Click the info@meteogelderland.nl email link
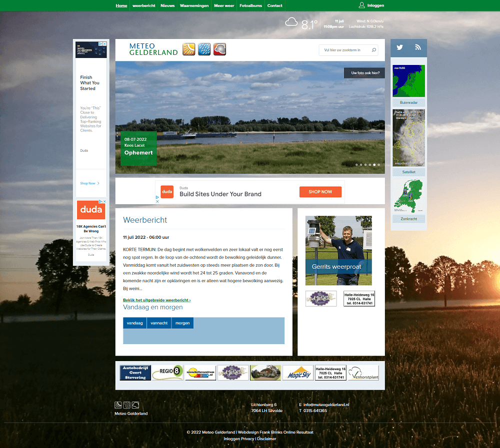 pos(326,405)
